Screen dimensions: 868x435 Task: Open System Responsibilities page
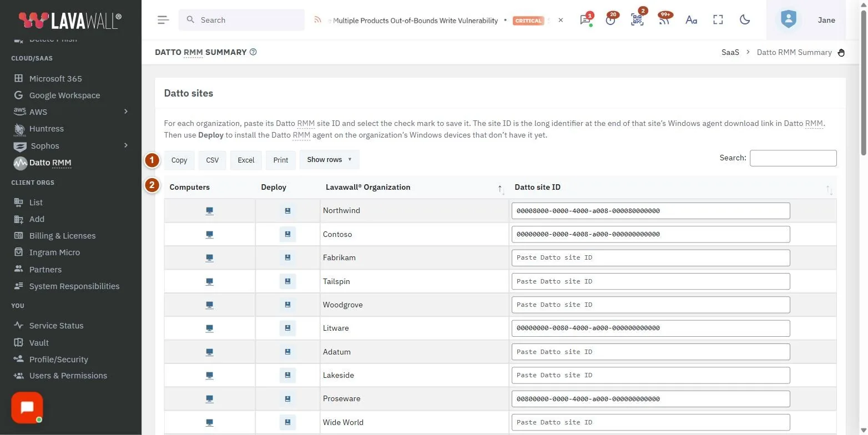(74, 286)
